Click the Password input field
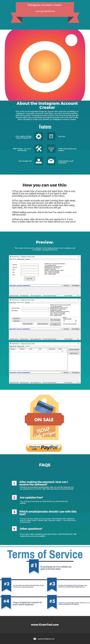 point(30,267)
